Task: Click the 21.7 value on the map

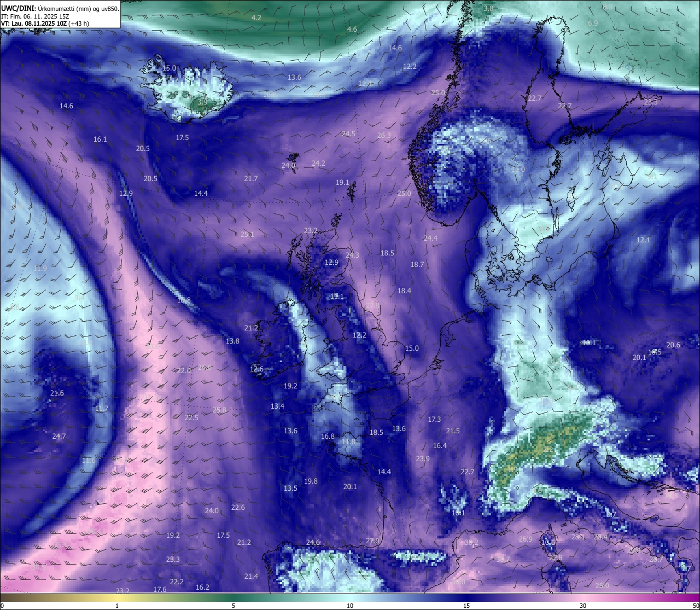Action: [251, 179]
